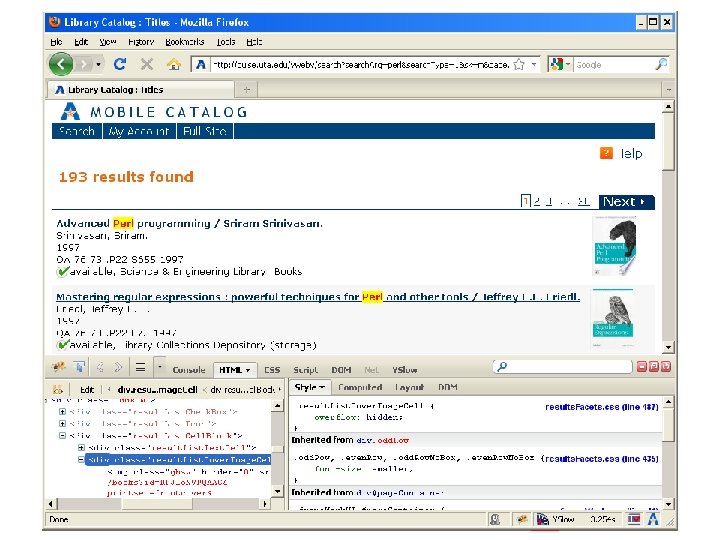Switch to the Computed side panel tab
This screenshot has width=720, height=540.
tap(360, 387)
